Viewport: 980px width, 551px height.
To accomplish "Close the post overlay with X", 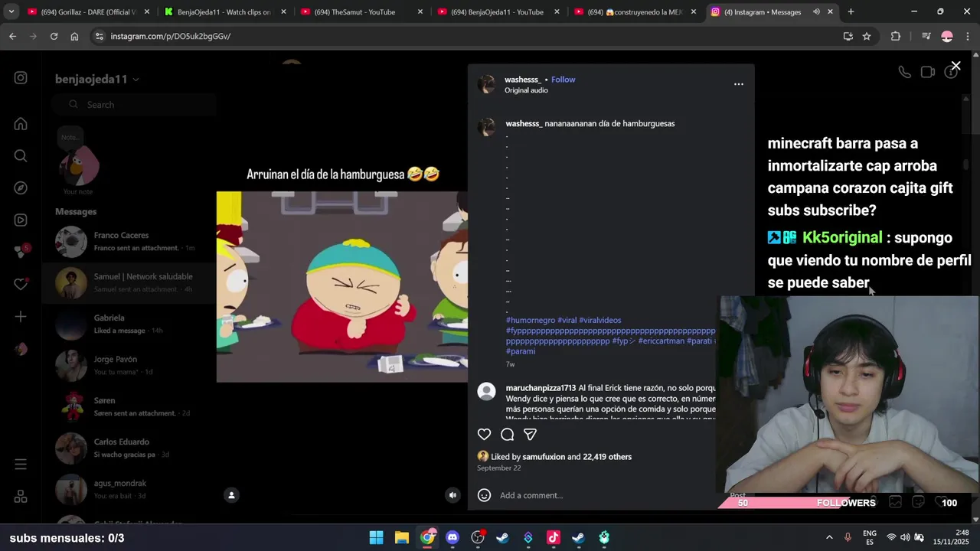I will coord(955,66).
